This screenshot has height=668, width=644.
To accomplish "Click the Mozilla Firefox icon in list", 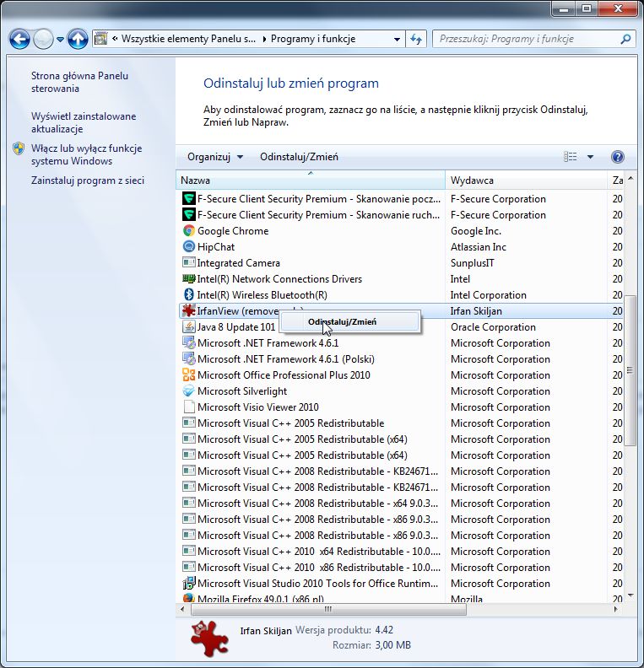I will point(189,598).
